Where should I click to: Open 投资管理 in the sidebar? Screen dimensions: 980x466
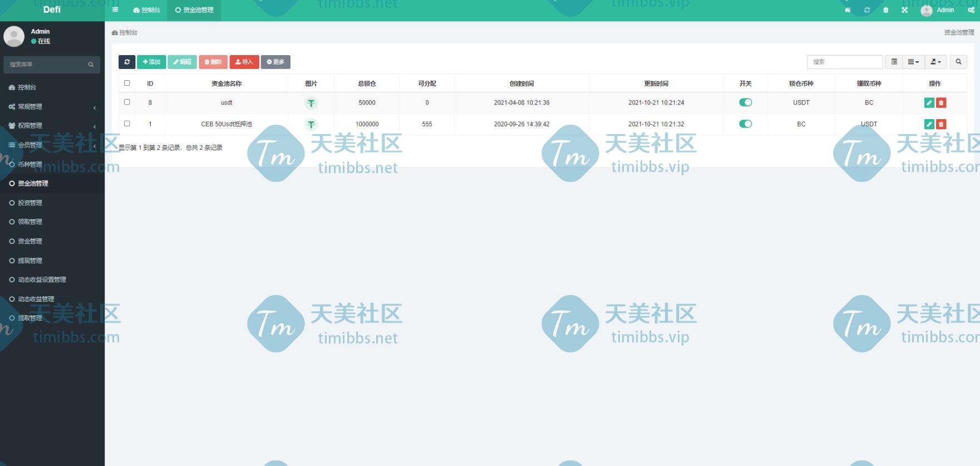pyautogui.click(x=52, y=203)
